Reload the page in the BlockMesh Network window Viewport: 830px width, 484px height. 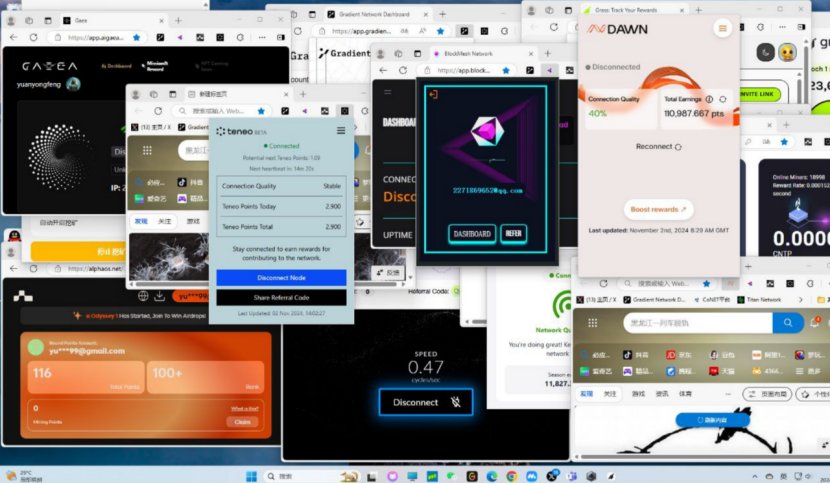[403, 70]
